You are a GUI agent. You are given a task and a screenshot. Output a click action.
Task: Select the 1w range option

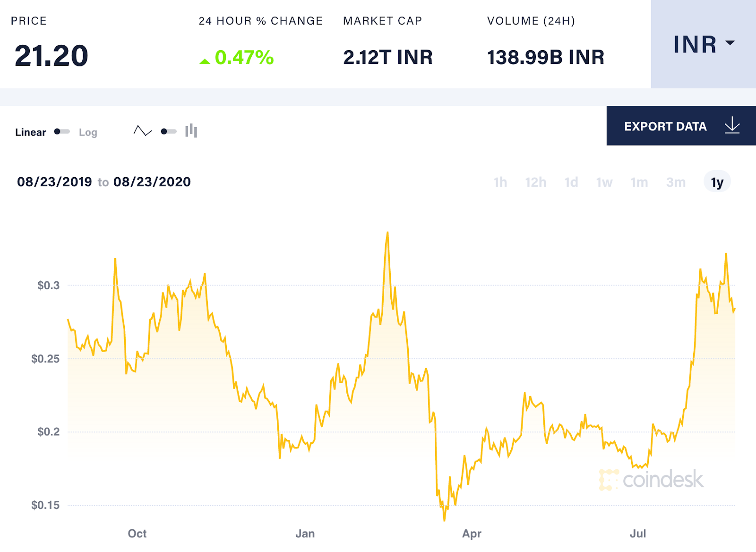pos(605,182)
